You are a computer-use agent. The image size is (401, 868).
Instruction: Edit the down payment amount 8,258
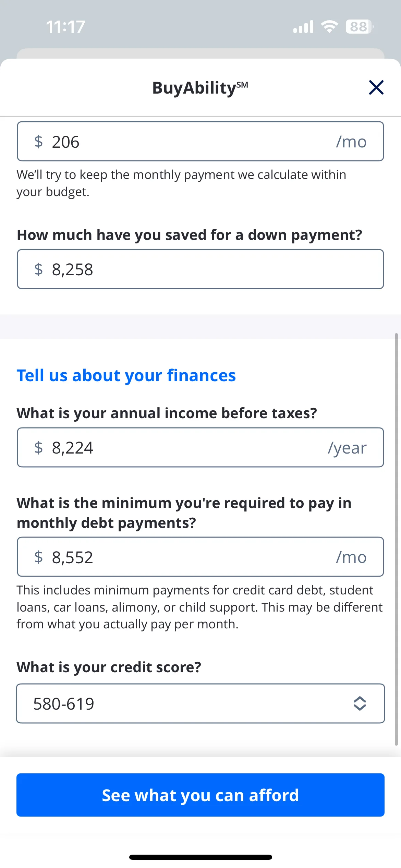pos(200,269)
